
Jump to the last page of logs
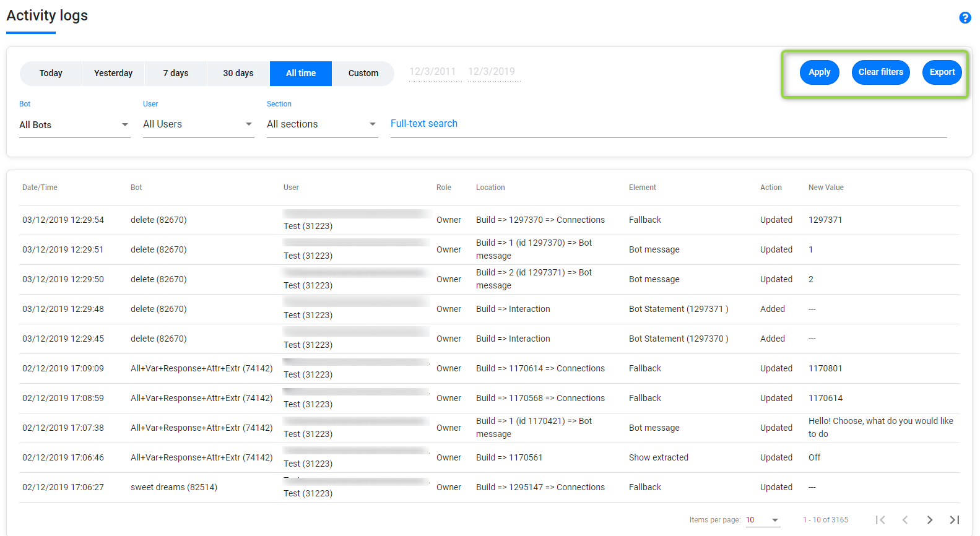(955, 520)
